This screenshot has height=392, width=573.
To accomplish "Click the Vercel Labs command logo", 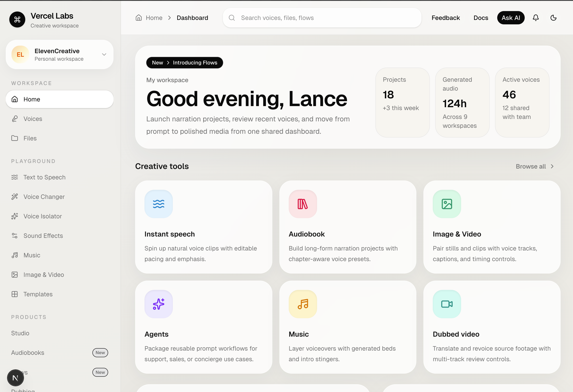I will [x=17, y=19].
